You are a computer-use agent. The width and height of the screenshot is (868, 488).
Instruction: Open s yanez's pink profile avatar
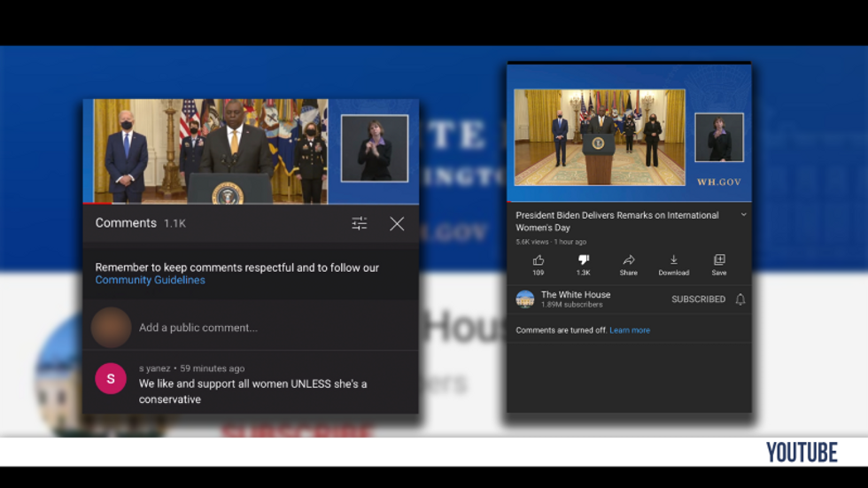tap(111, 378)
